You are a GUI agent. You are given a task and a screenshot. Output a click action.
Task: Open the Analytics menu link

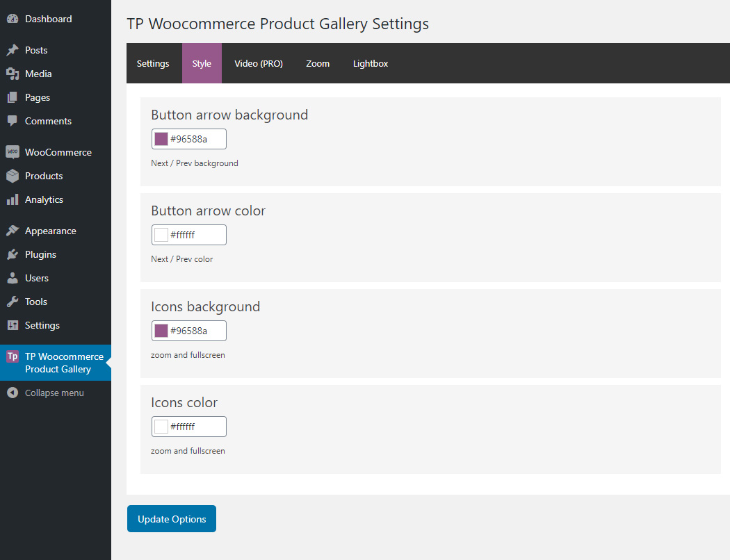coord(44,199)
